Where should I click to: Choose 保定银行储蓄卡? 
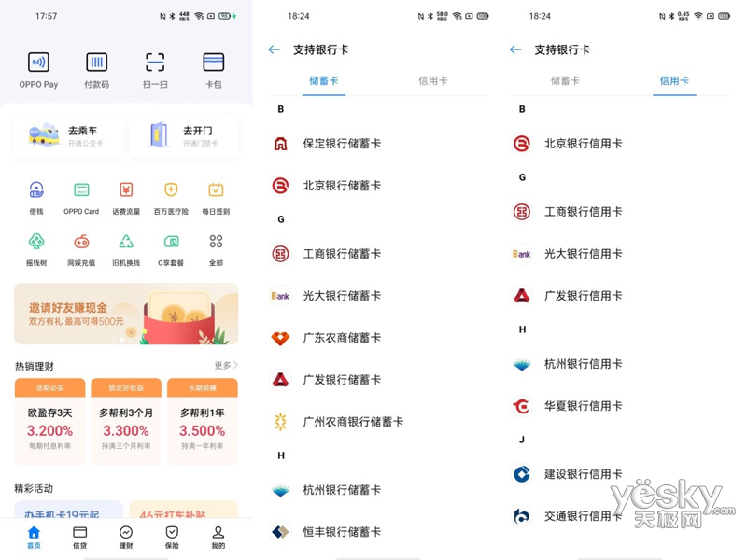point(378,144)
